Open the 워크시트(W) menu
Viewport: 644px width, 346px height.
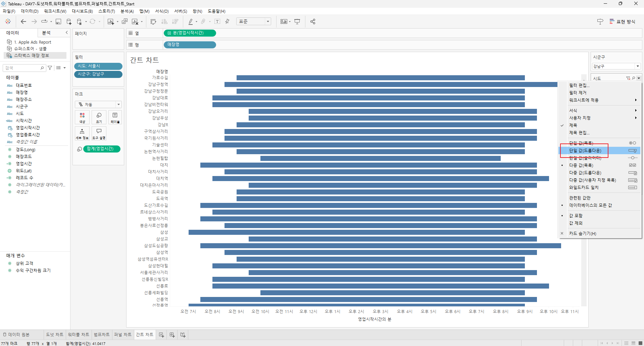click(x=55, y=11)
